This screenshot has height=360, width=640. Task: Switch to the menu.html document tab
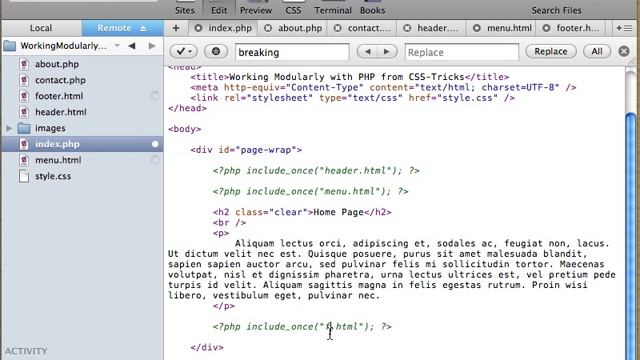tap(509, 28)
